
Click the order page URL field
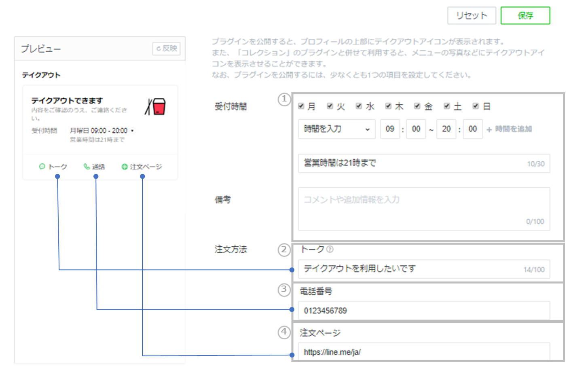423,352
